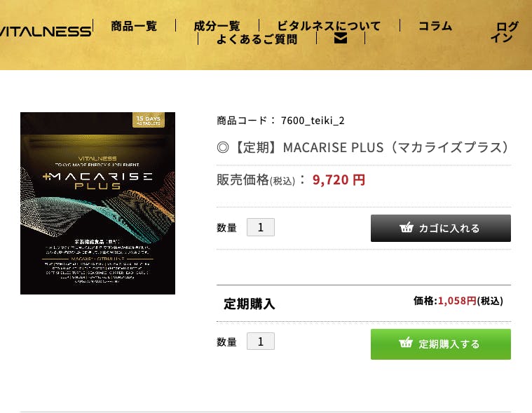Click the VITALNESS logo
This screenshot has height=413, width=532.
(46, 31)
